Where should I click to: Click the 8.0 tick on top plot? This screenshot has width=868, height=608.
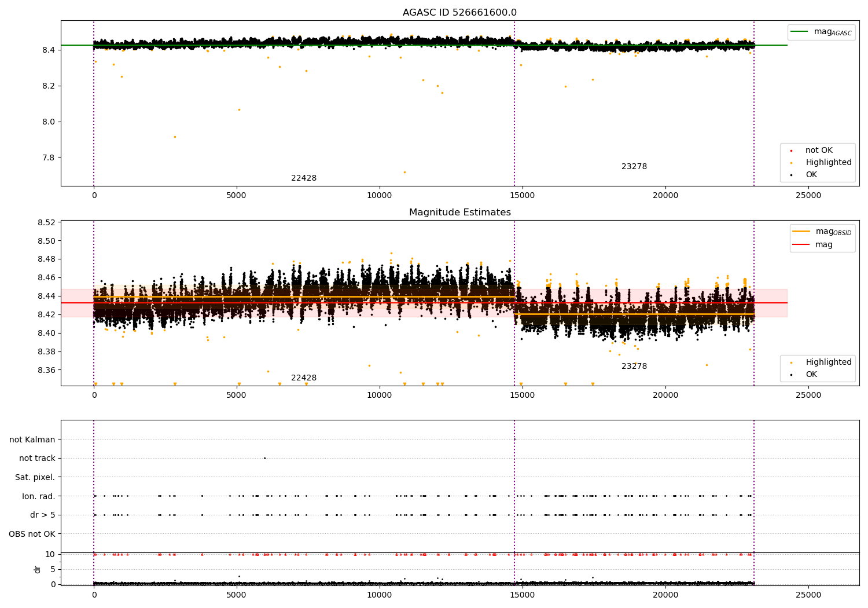49,122
